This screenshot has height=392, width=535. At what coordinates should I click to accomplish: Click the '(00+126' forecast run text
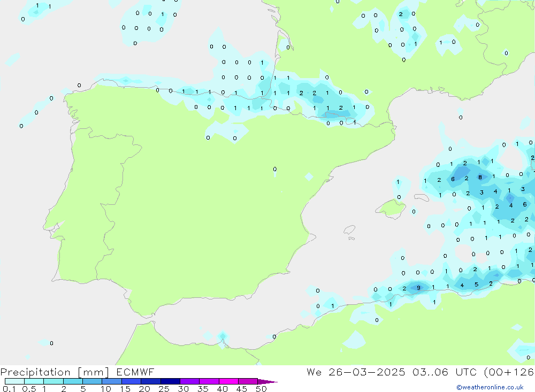509,372
